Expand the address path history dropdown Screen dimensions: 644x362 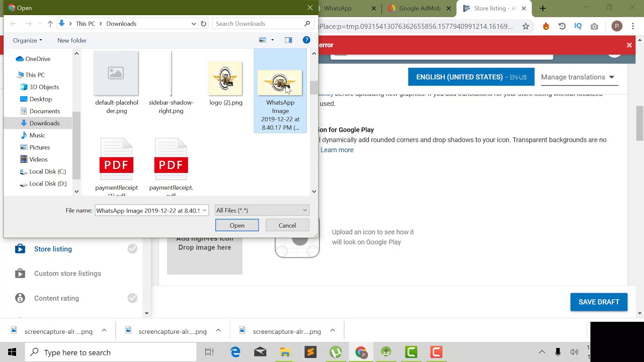tap(194, 24)
